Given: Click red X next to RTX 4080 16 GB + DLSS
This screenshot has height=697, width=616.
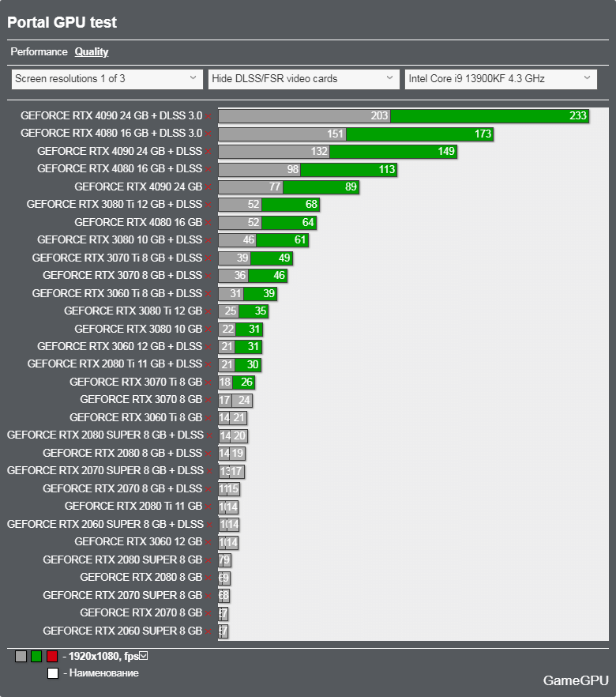Looking at the screenshot, I should (x=208, y=170).
